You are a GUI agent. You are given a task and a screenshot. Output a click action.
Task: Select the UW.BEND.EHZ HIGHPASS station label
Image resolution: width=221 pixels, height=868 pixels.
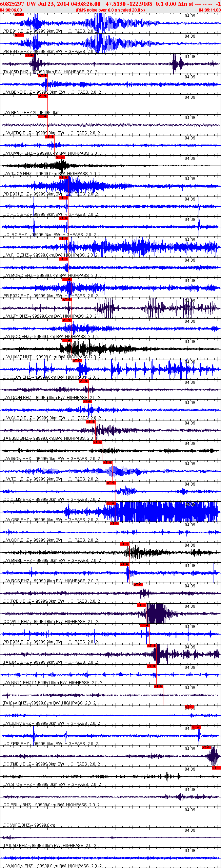tap(52, 92)
